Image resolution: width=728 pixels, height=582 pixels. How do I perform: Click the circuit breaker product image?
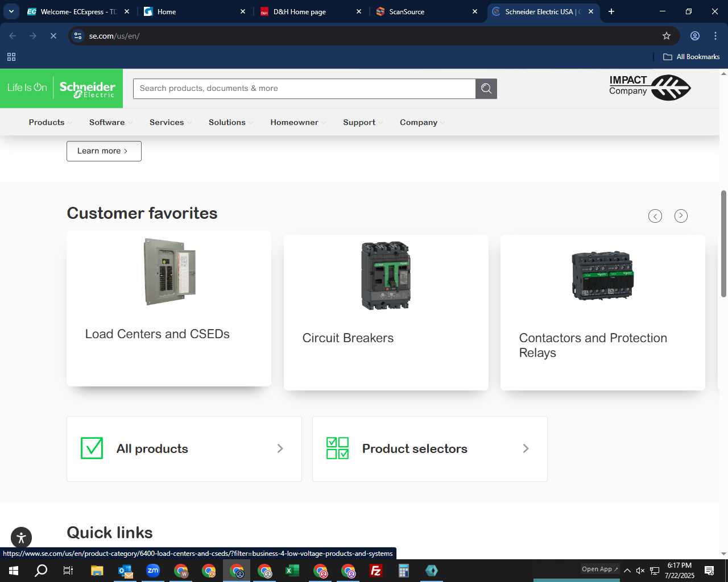[x=386, y=276]
